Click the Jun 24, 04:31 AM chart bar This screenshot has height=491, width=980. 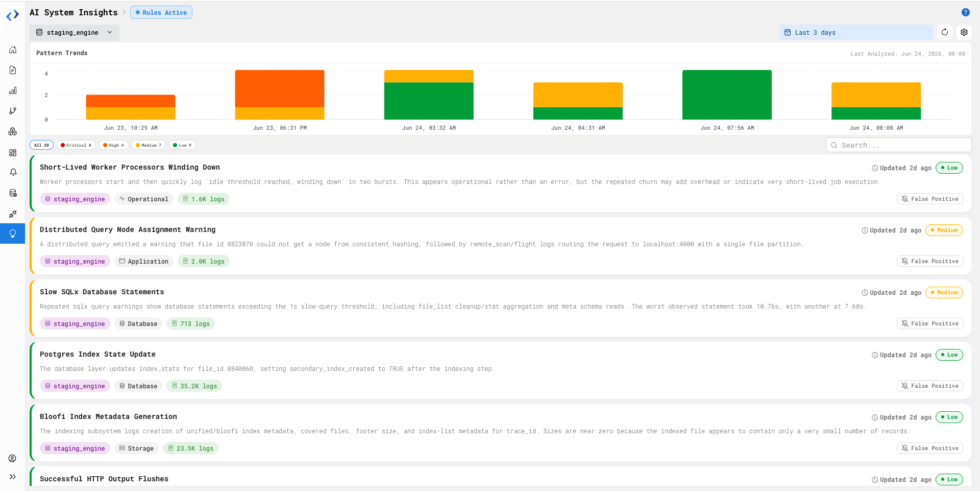pos(578,101)
